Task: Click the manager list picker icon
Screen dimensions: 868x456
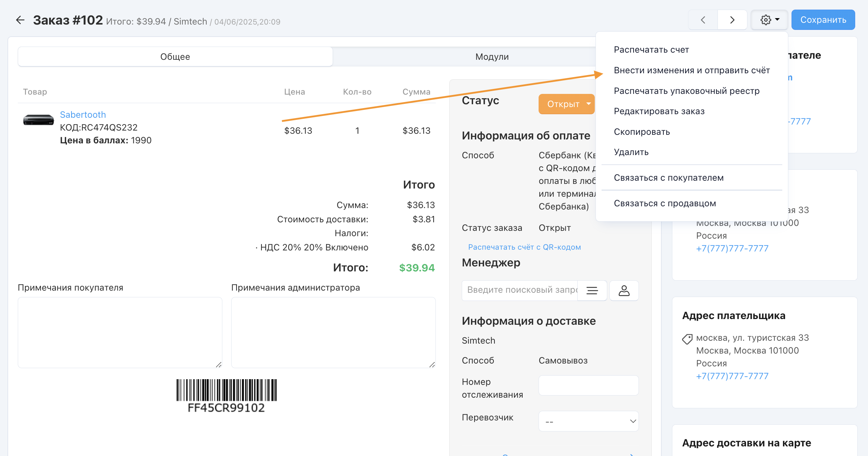Action: pos(592,291)
